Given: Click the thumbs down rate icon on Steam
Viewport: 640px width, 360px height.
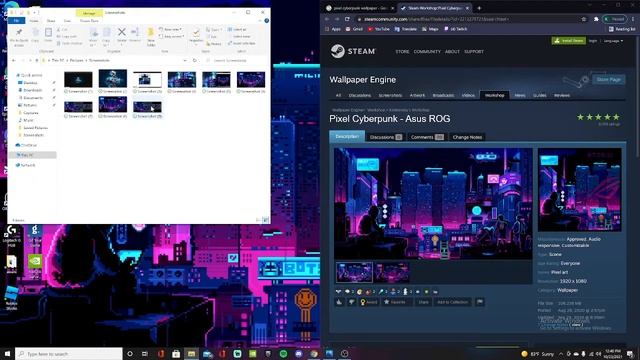Looking at the screenshot, I should [351, 302].
